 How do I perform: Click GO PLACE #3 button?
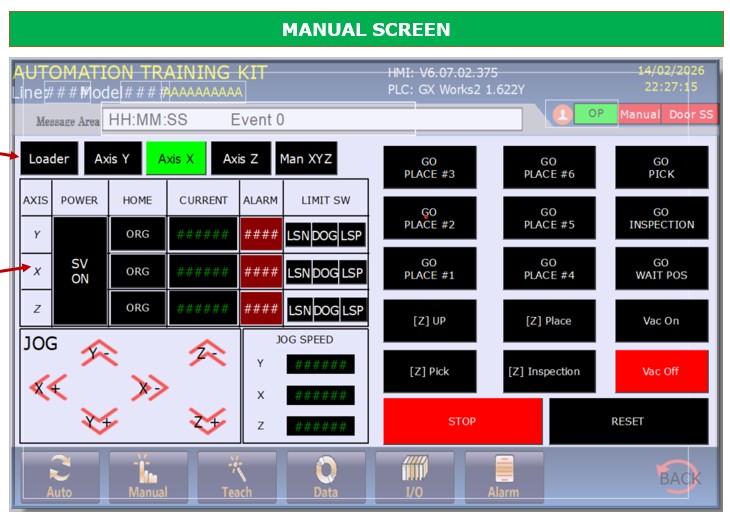pyautogui.click(x=430, y=168)
